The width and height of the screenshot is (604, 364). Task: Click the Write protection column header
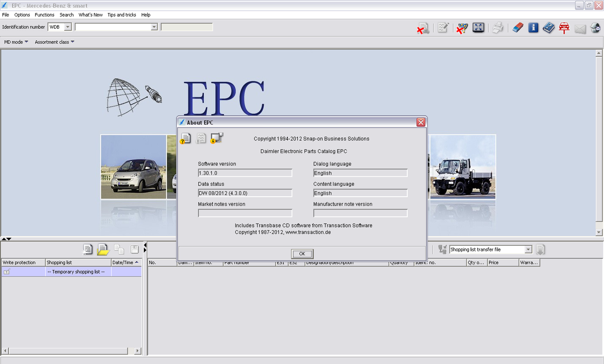[x=23, y=263]
